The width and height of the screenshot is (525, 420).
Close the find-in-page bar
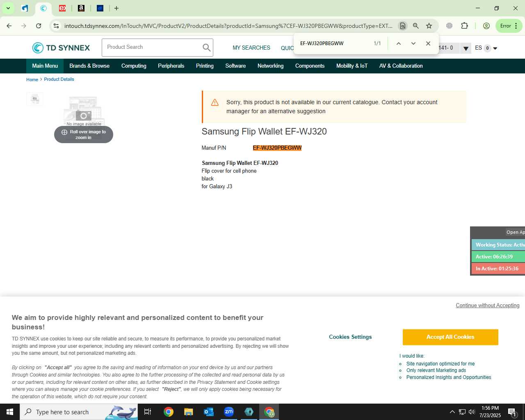point(428,43)
